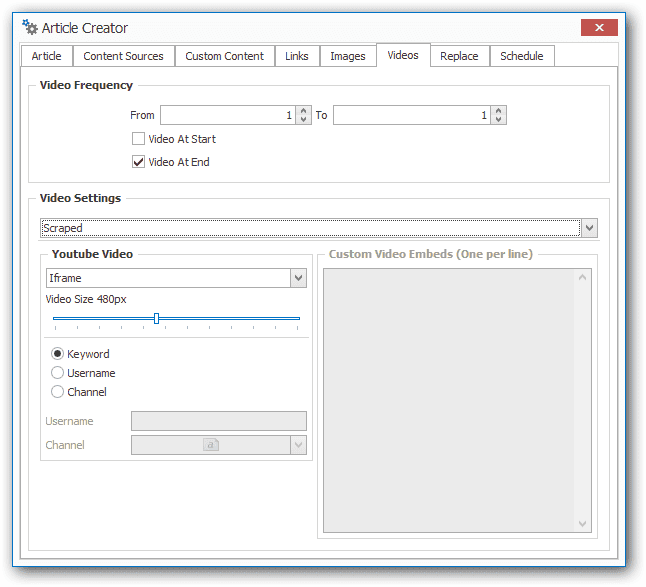This screenshot has height=587, width=646.
Task: Expand the Channel combo box arrow
Action: pyautogui.click(x=299, y=445)
